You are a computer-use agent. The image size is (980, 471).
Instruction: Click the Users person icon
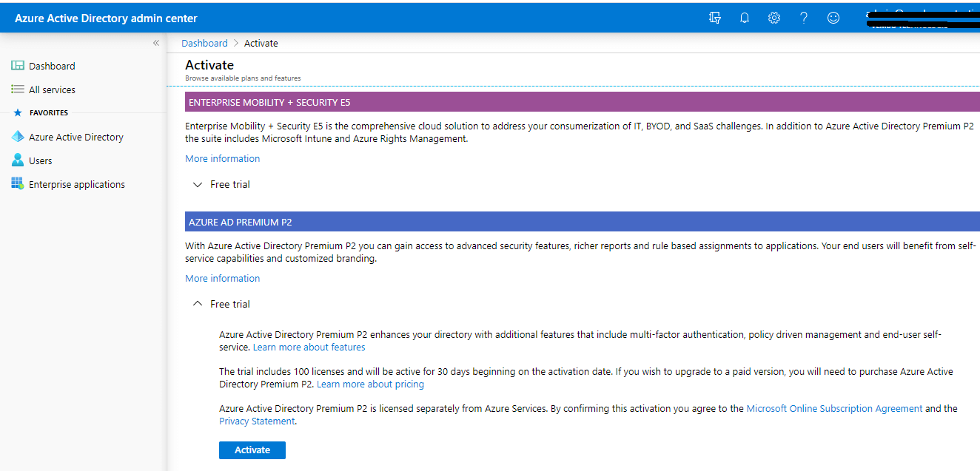tap(18, 160)
